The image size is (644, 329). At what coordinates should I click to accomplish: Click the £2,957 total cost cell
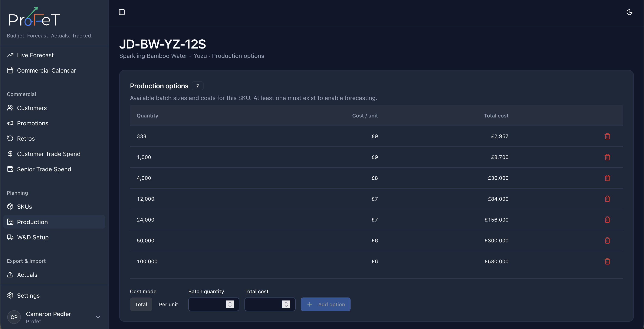500,136
